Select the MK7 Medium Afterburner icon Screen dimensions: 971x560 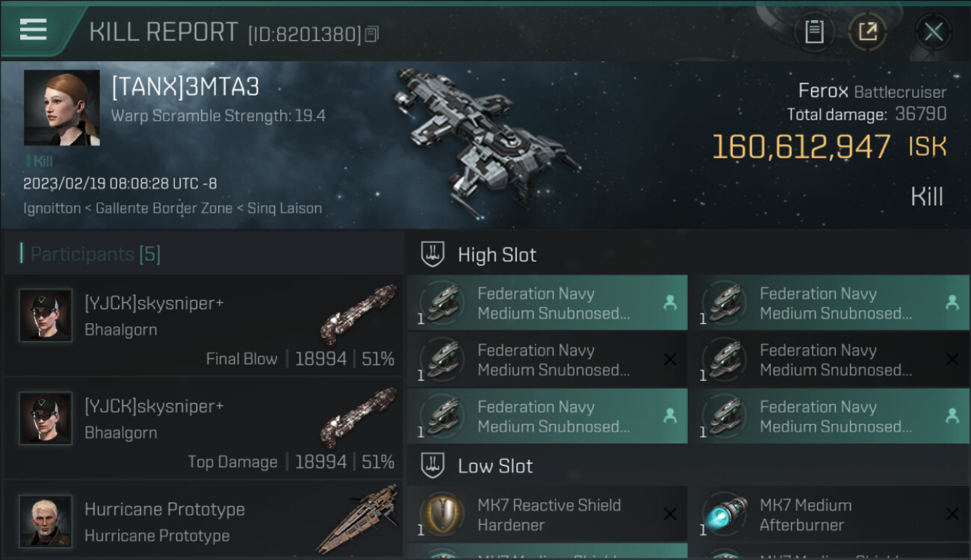pos(722,514)
